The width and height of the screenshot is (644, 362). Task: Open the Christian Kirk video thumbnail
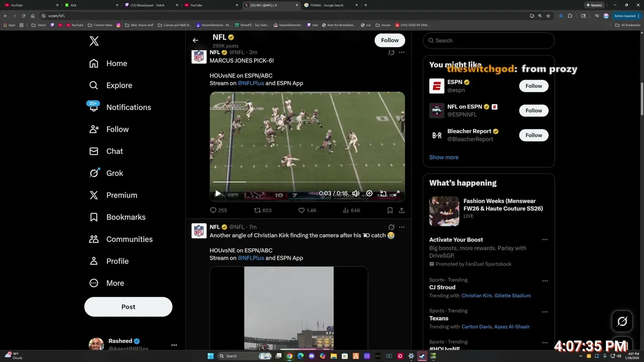coord(289,308)
